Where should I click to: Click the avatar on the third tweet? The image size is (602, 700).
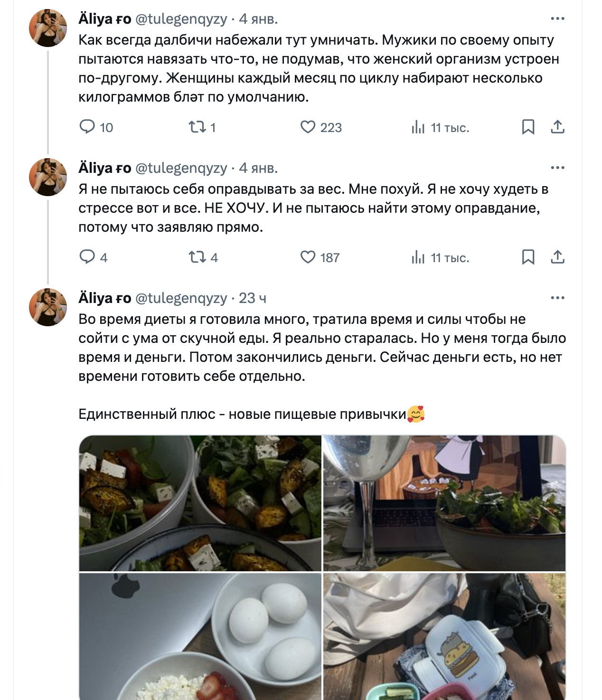click(48, 307)
